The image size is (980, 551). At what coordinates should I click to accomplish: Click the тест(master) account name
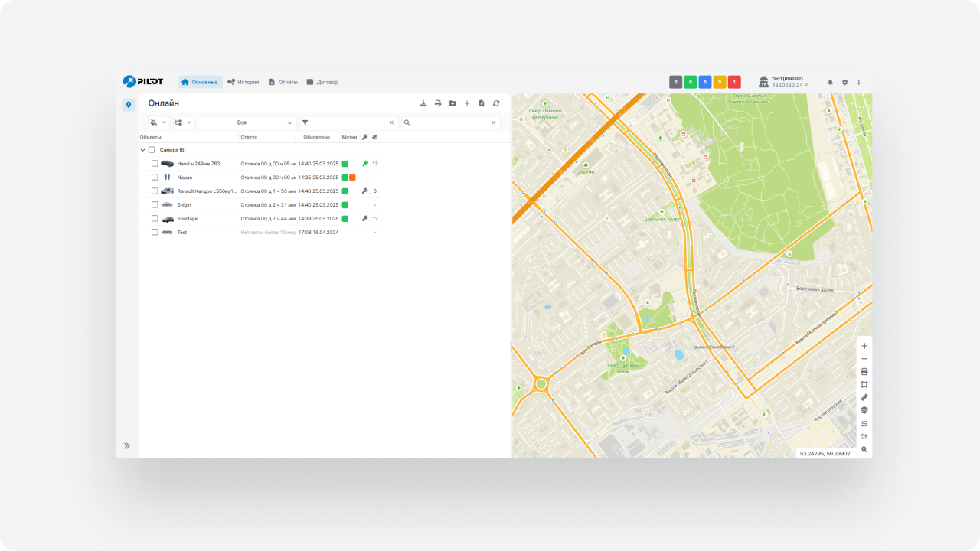click(x=787, y=78)
